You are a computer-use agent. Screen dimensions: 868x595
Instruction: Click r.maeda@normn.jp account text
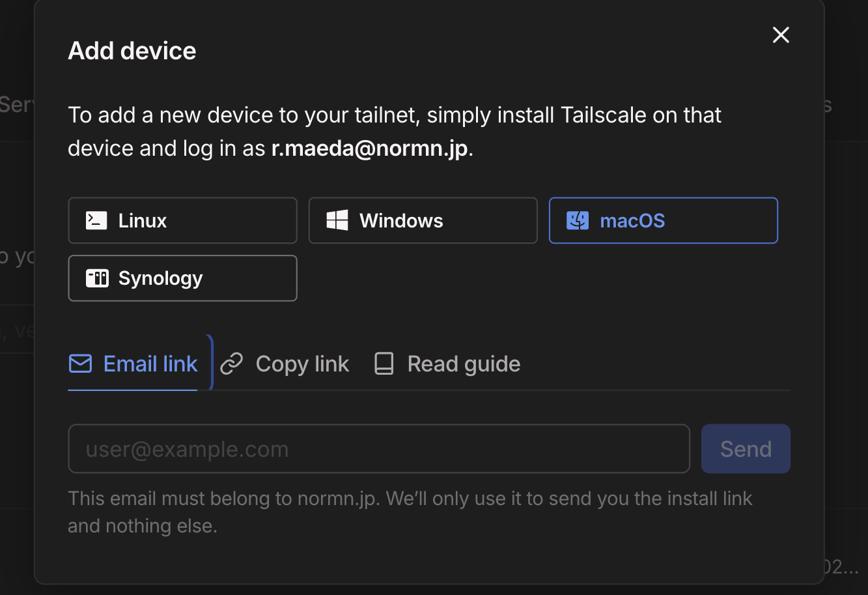click(370, 149)
